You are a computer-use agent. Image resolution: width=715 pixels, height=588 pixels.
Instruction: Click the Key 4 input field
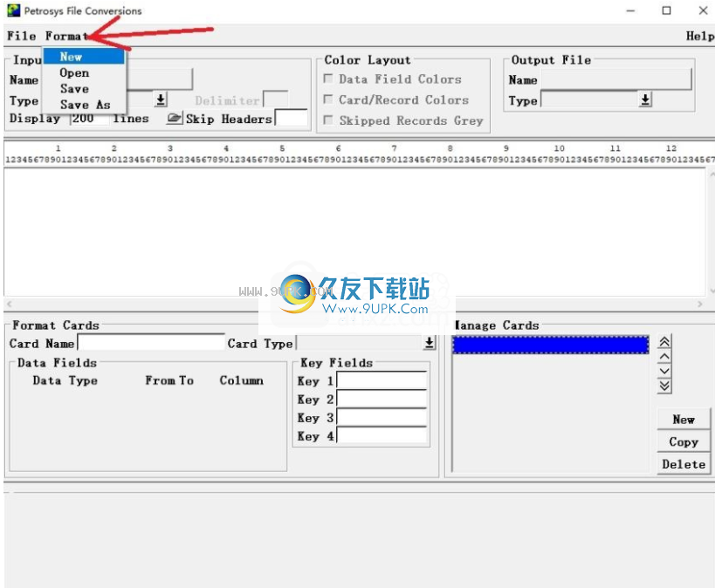point(382,435)
